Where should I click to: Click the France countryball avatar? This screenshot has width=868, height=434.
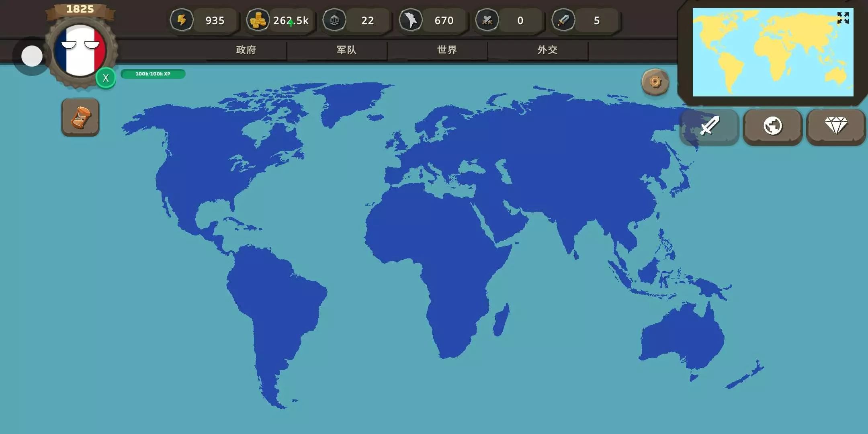pyautogui.click(x=80, y=50)
